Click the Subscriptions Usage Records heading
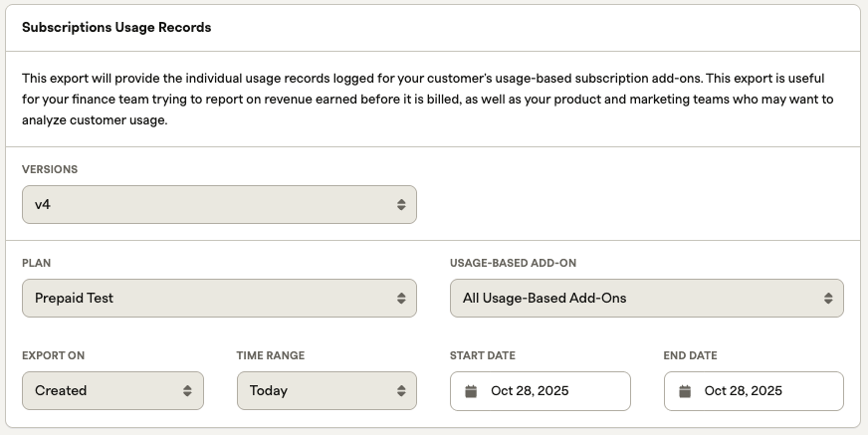 pos(116,28)
